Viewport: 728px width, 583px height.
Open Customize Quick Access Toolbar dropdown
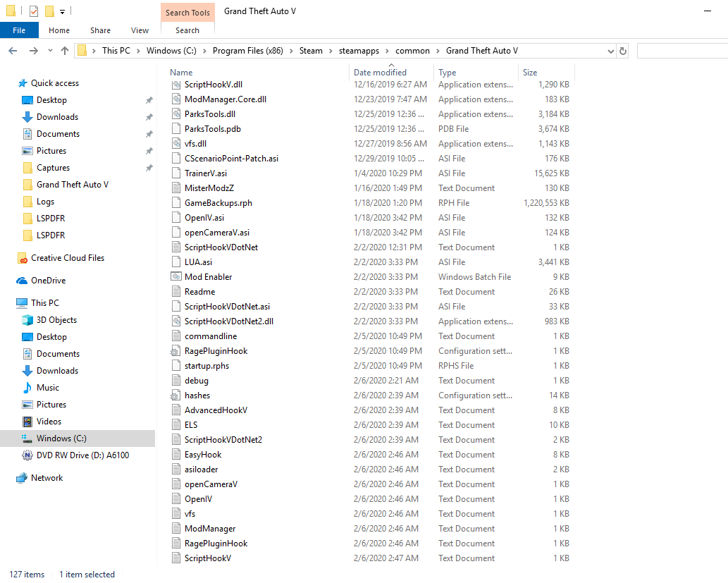(x=62, y=11)
